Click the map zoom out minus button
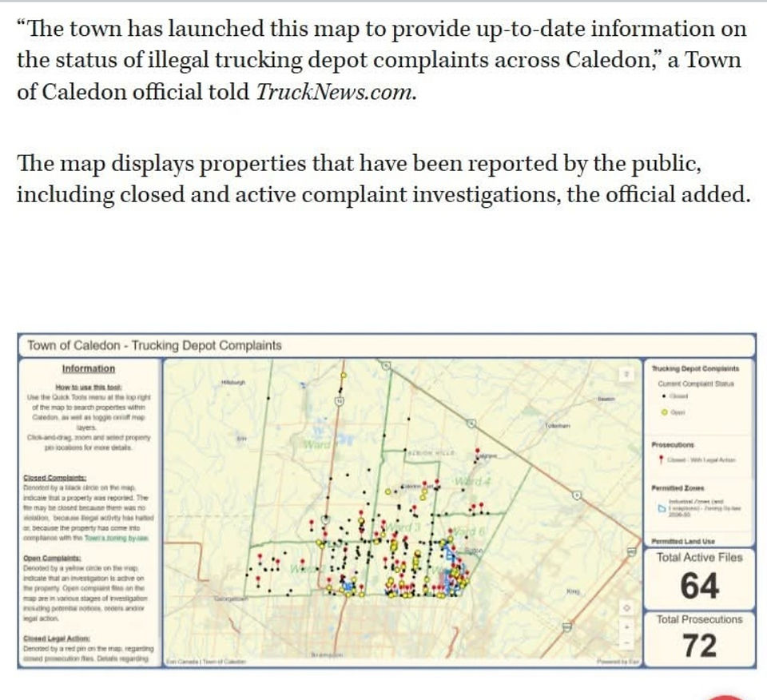Viewport: 767px width, 700px height. click(626, 642)
